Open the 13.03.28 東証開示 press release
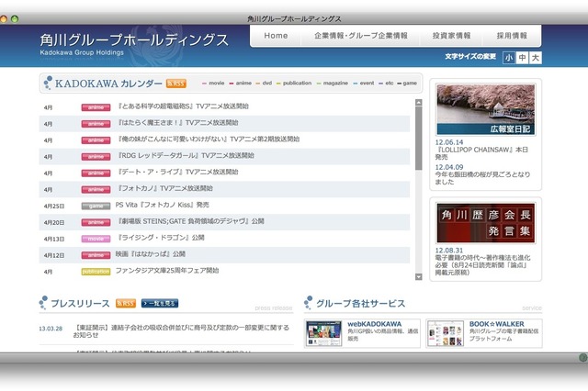 point(182,331)
